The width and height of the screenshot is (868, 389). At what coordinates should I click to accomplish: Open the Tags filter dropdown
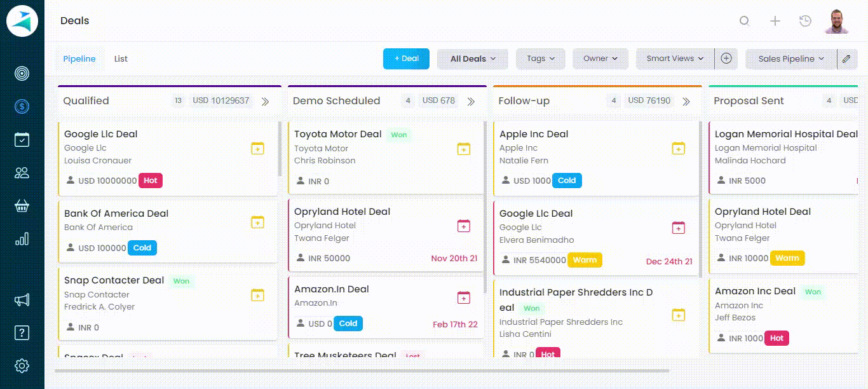click(x=541, y=58)
